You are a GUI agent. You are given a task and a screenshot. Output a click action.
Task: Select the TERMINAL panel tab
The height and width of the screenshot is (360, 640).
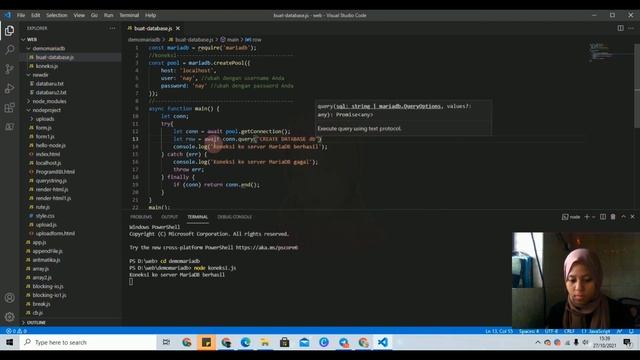coord(198,217)
